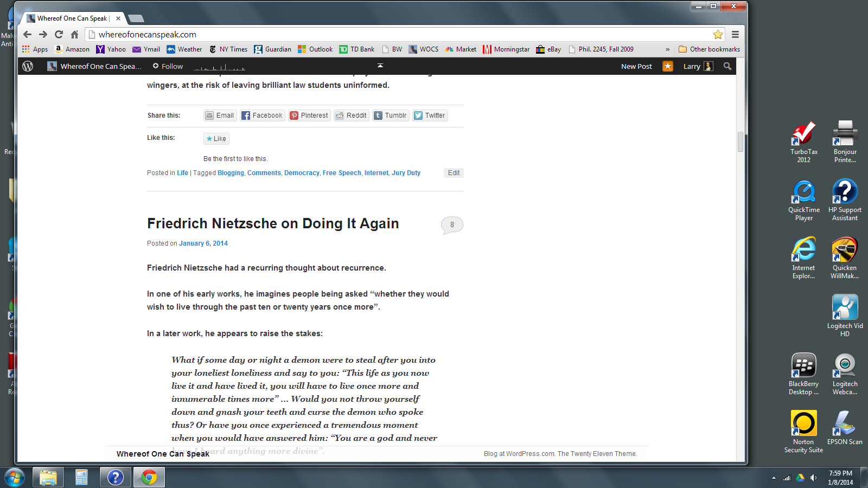This screenshot has width=868, height=488.
Task: Share post on Facebook
Action: click(262, 115)
